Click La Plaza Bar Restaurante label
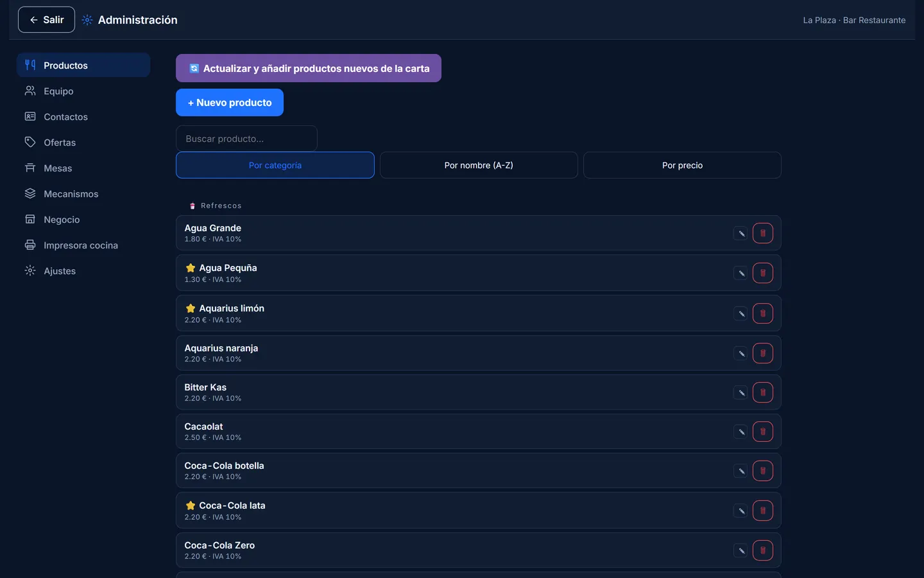Screen dimensions: 924x578 pos(854,20)
